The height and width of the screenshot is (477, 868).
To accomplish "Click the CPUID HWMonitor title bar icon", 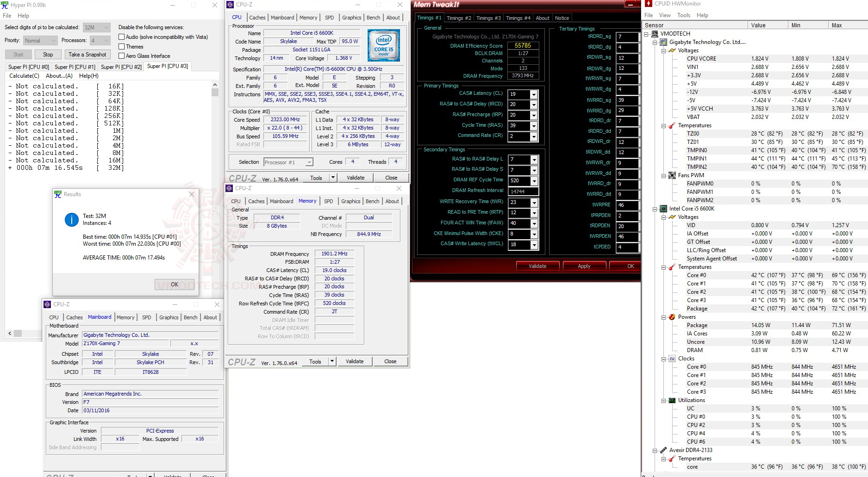I will 648,4.
